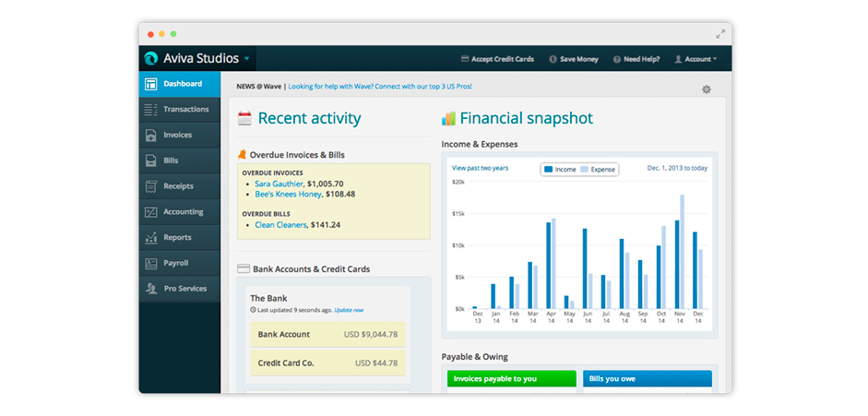
Task: Open Sara Gauthier overdue invoice
Action: click(x=279, y=184)
